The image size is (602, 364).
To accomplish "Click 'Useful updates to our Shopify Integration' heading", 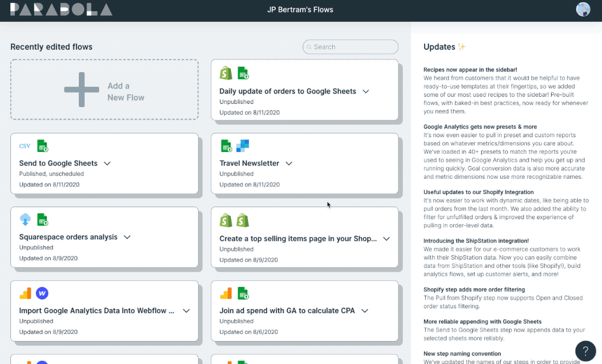I will (478, 192).
